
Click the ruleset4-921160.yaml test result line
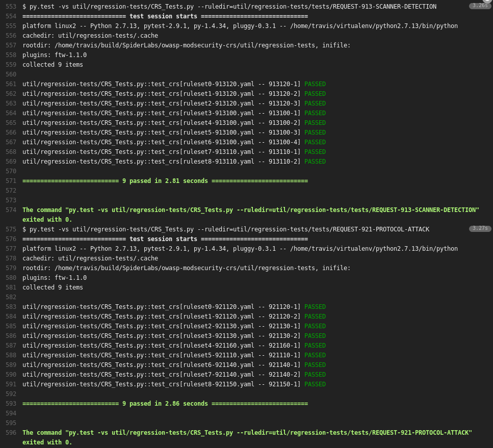coord(174,346)
